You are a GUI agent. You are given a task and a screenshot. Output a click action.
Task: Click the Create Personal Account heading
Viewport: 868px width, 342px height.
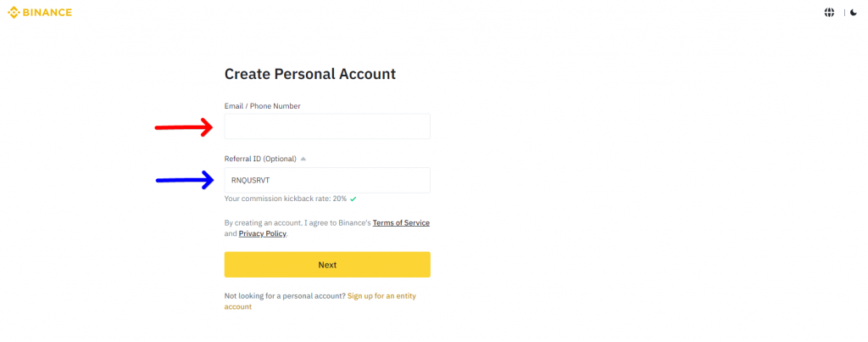coord(310,74)
